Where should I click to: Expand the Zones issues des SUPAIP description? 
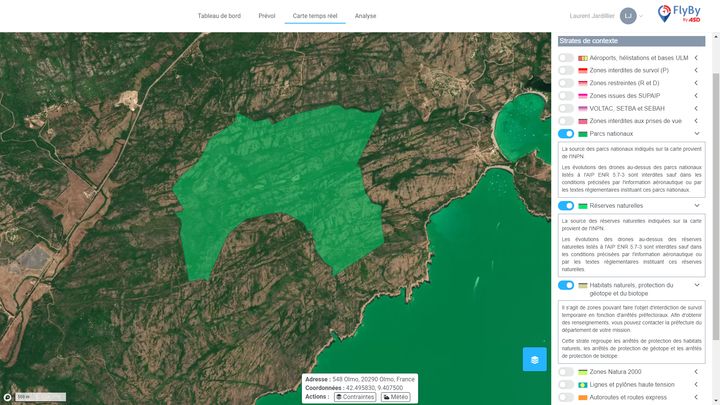(697, 96)
